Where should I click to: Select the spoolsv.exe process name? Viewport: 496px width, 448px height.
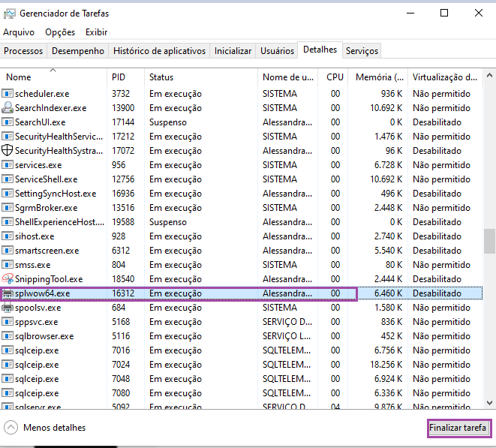[38, 308]
